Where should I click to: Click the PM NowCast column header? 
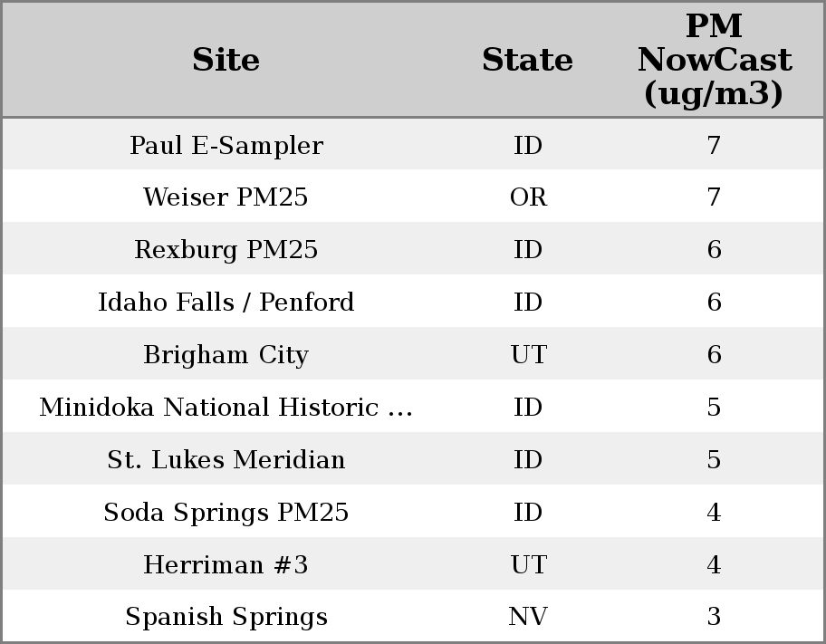714,60
